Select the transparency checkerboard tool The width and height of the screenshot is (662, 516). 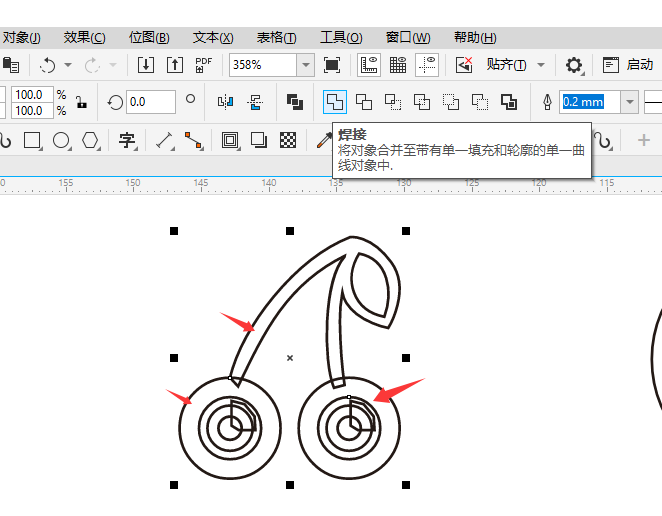[x=288, y=140]
